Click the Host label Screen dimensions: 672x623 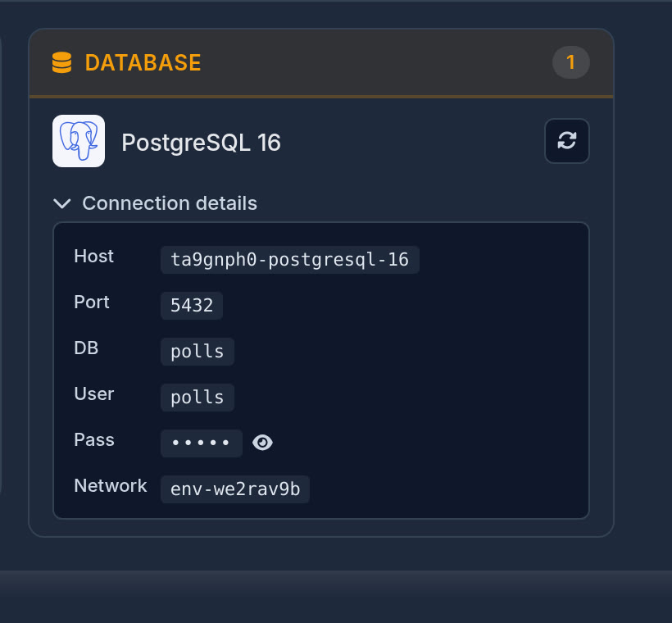[94, 257]
